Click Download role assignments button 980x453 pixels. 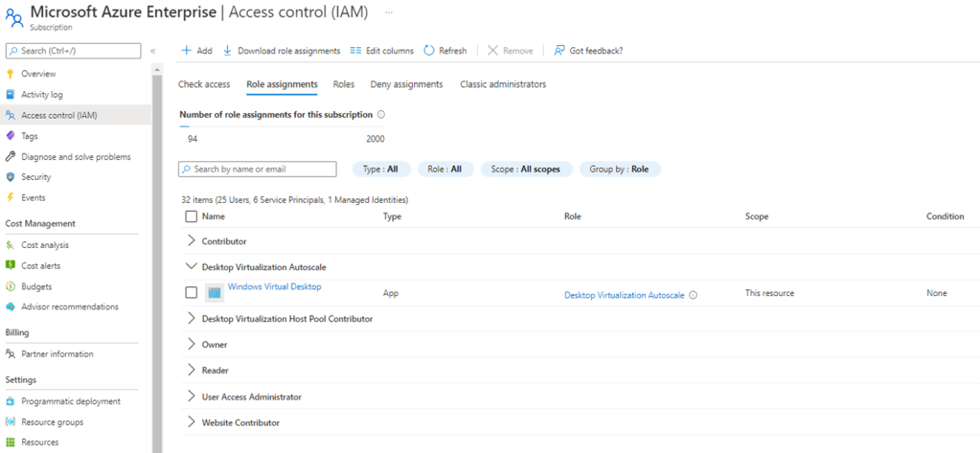[281, 51]
